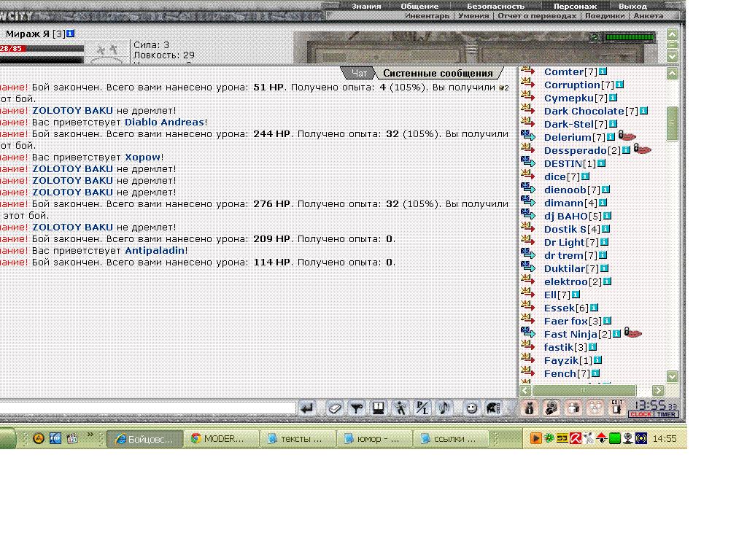Click player list scroll down arrow
The width and height of the screenshot is (747, 560).
pyautogui.click(x=672, y=376)
